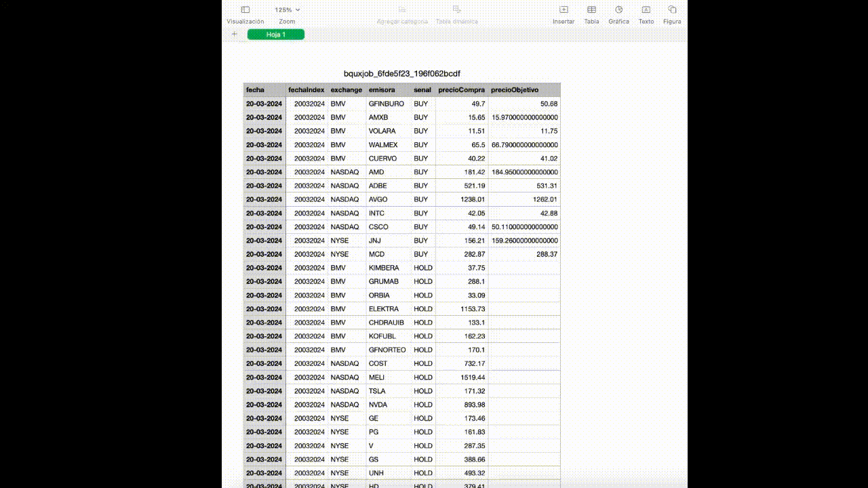This screenshot has height=488, width=868.
Task: Select the TSLA cell
Action: tap(389, 391)
